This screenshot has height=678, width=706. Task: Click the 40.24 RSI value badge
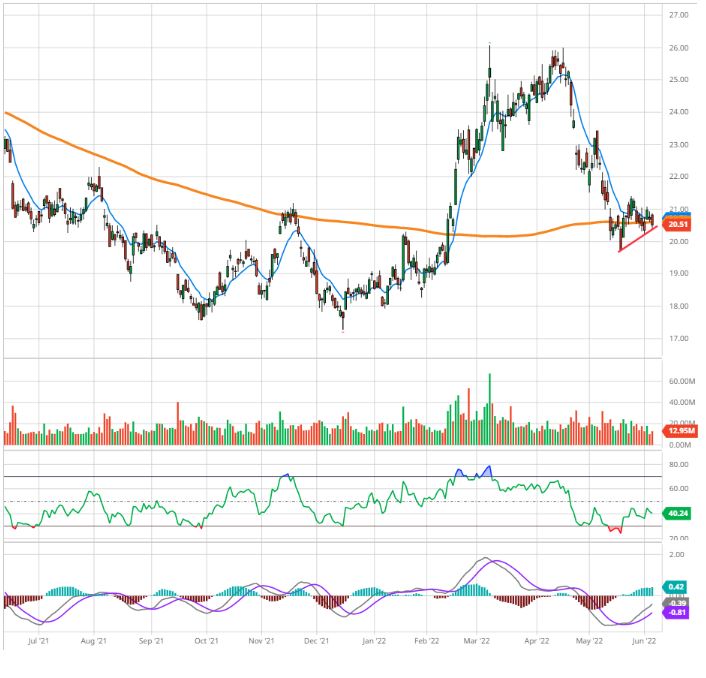[677, 513]
